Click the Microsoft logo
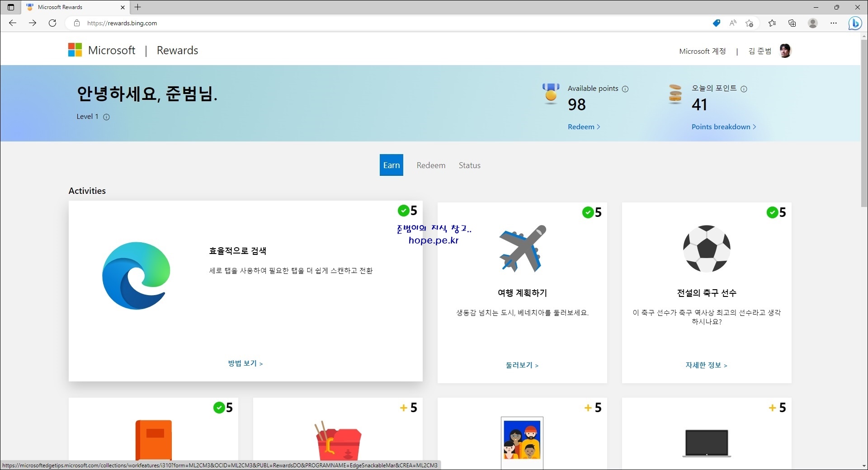This screenshot has width=868, height=470. tap(75, 50)
